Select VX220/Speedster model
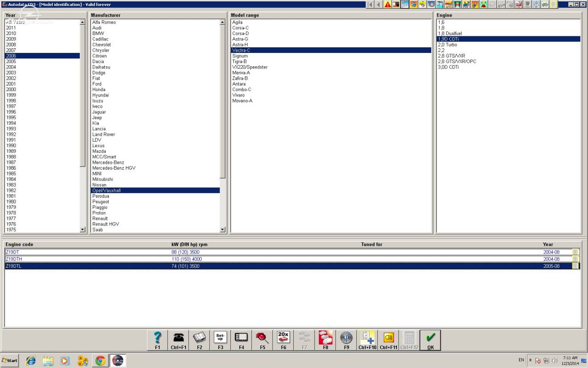Image resolution: width=588 pixels, height=368 pixels. coord(331,67)
